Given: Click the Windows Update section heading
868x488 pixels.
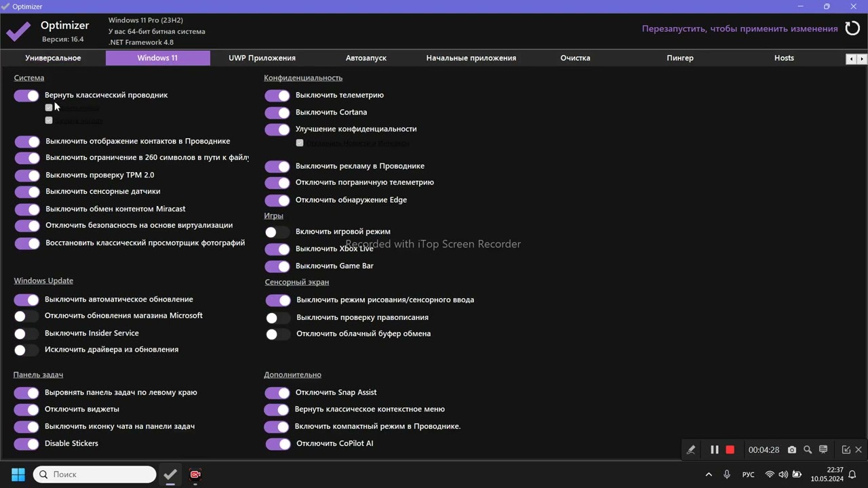Looking at the screenshot, I should click(43, 281).
